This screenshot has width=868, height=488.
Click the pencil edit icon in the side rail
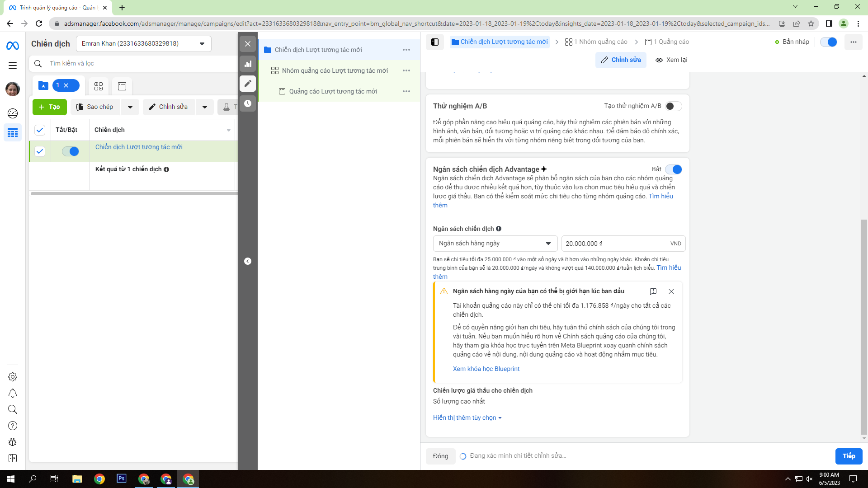[x=248, y=84]
